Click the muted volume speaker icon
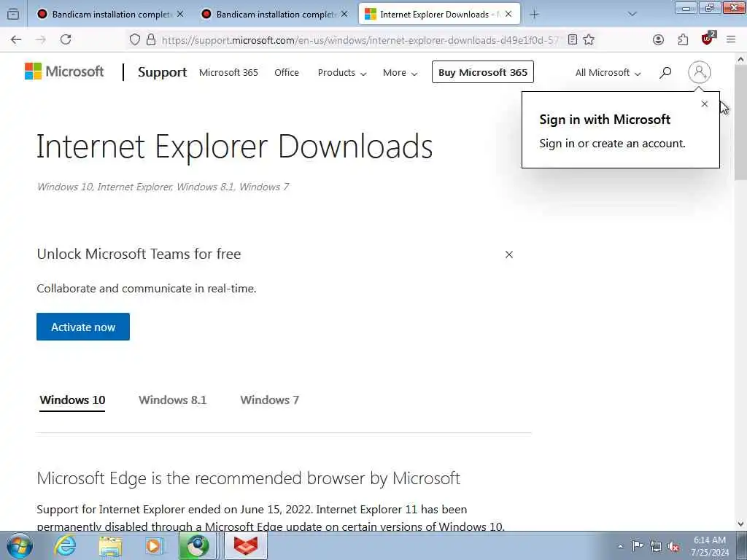The width and height of the screenshot is (747, 560). pos(673,546)
